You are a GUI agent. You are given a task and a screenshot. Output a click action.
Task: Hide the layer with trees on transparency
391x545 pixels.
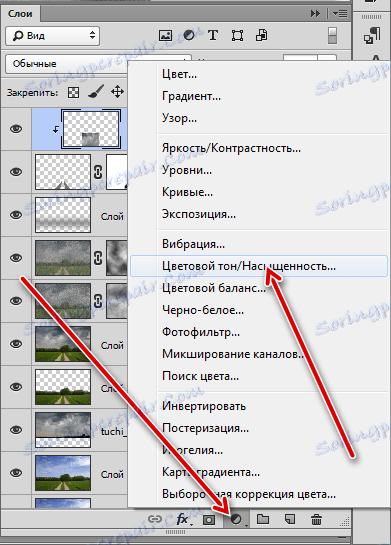(16, 387)
